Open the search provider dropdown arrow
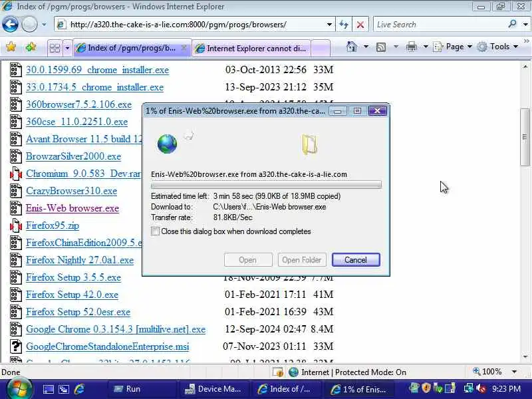Viewport: 532px width, 399px height. (525, 25)
